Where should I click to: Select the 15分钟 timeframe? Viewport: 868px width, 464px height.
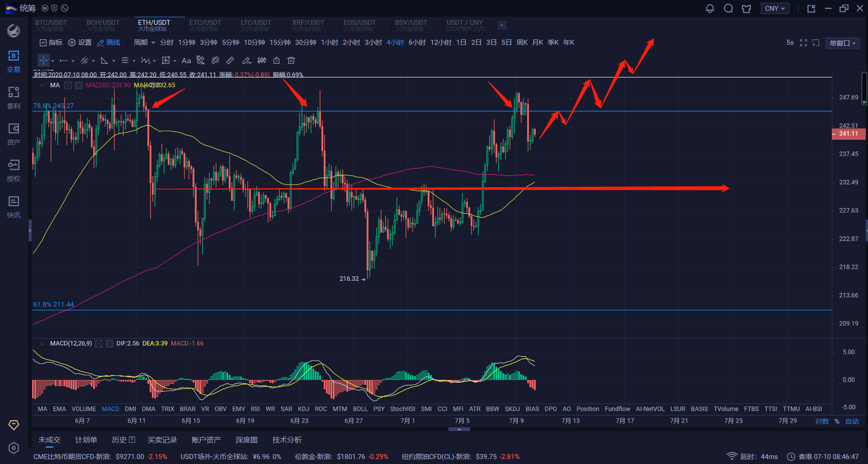click(x=280, y=43)
